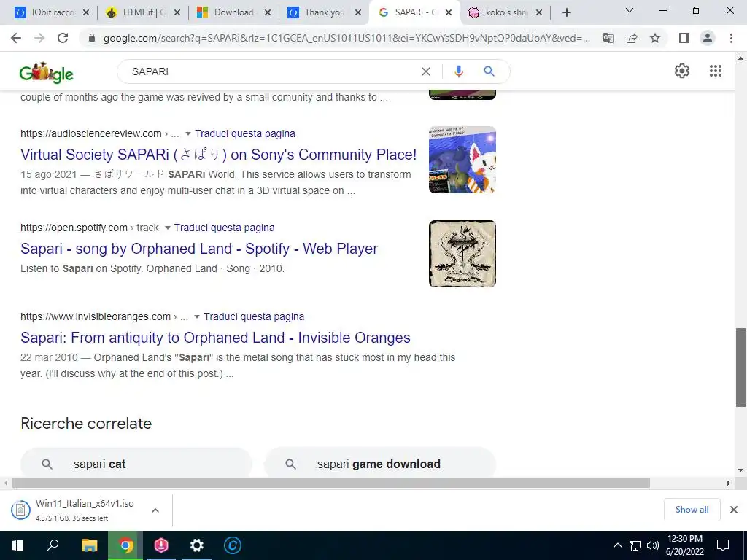Close the HTML.it tab
This screenshot has width=747, height=560.
point(177,13)
